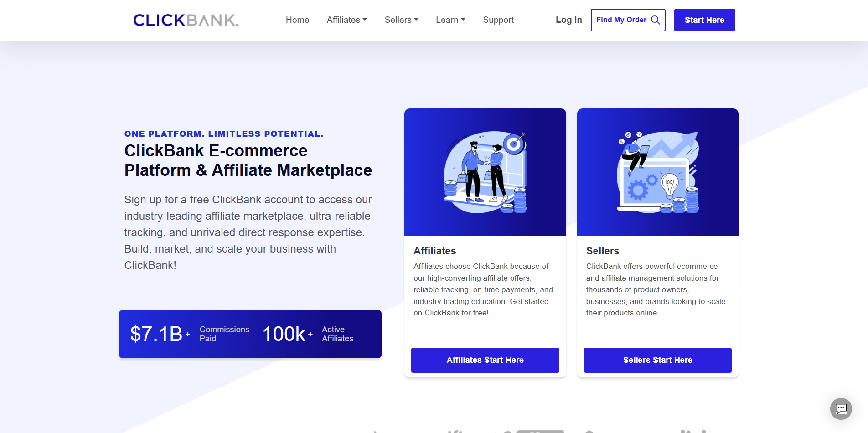
Task: Expand the Sellers navigation dropdown
Action: [401, 20]
